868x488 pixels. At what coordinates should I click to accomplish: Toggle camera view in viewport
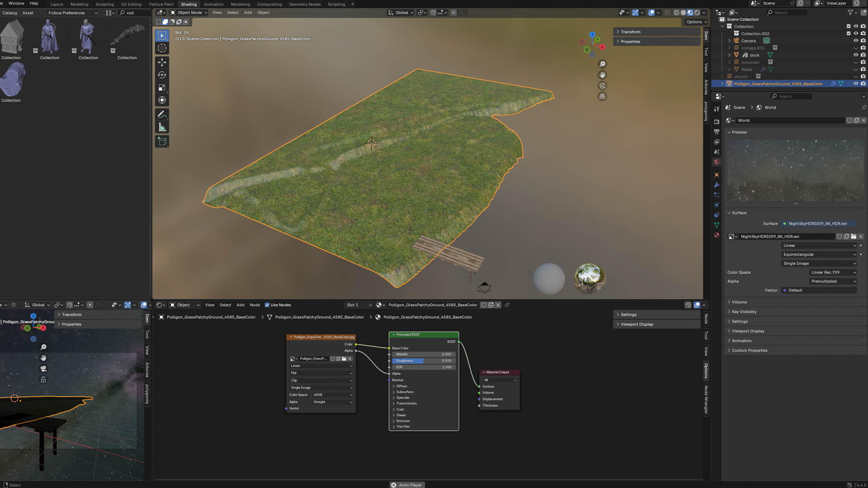coord(602,86)
